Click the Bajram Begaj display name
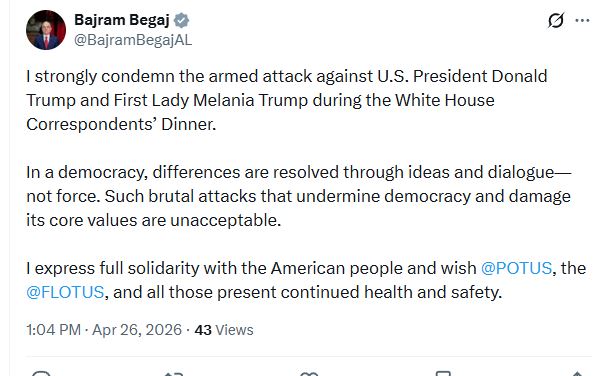Screen dimensions: 601x376 click(122, 20)
